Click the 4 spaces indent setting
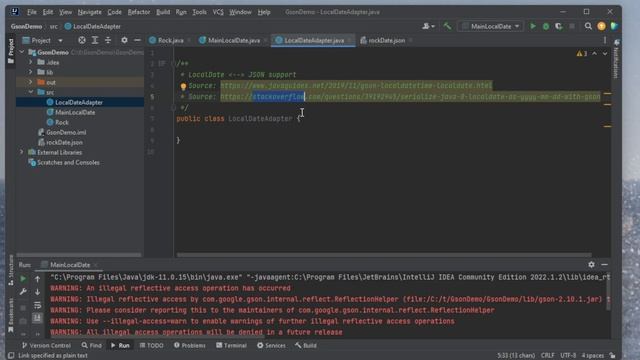640x360 pixels. [x=593, y=356]
